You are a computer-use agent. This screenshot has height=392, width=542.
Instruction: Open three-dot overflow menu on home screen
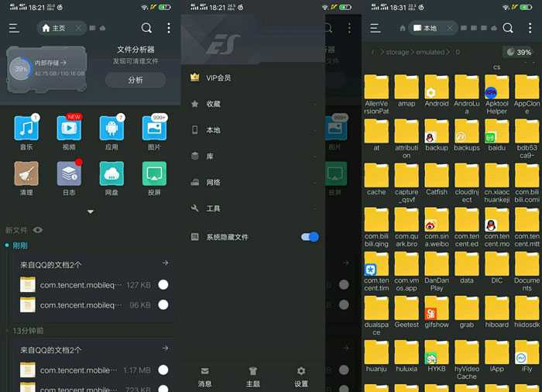(169, 28)
